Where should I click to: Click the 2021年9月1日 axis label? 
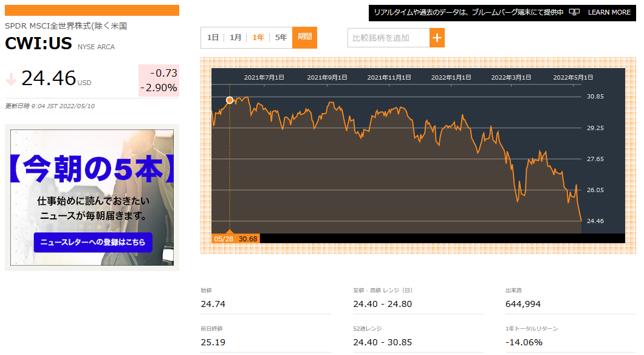[x=327, y=77]
